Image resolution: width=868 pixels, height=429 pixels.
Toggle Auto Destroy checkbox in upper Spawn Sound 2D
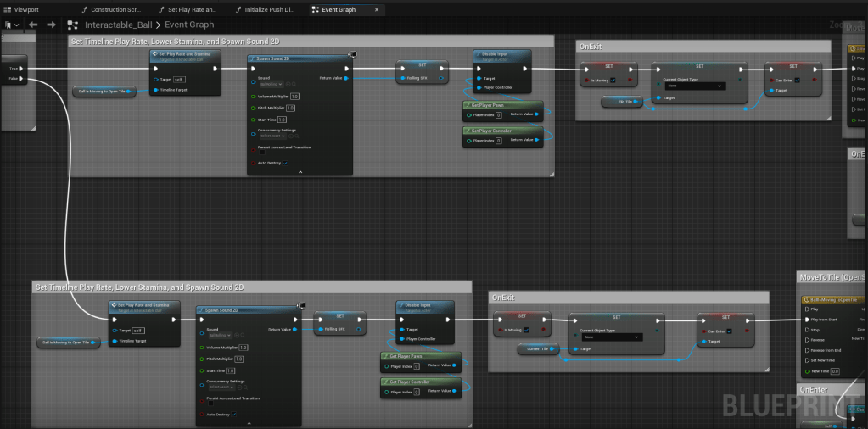(284, 163)
